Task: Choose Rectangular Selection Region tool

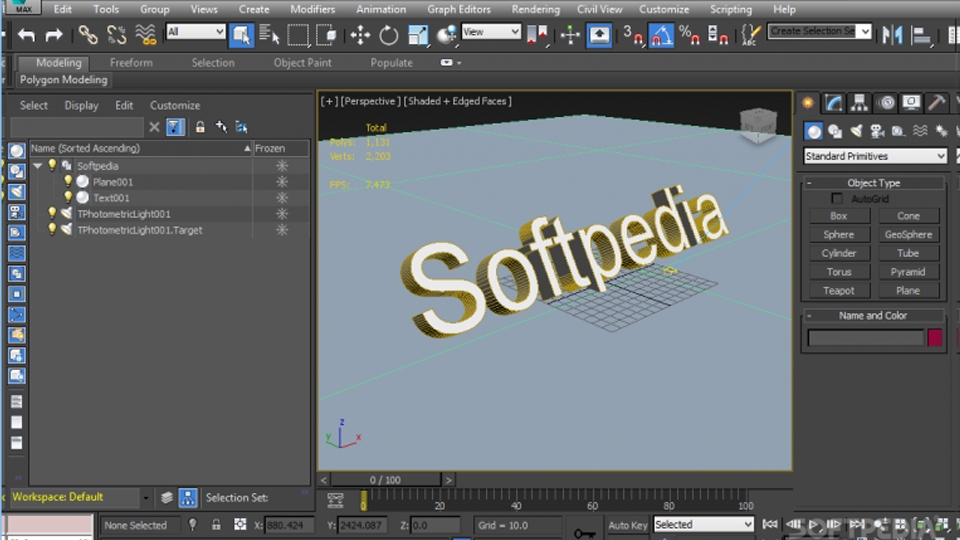Action: point(298,35)
